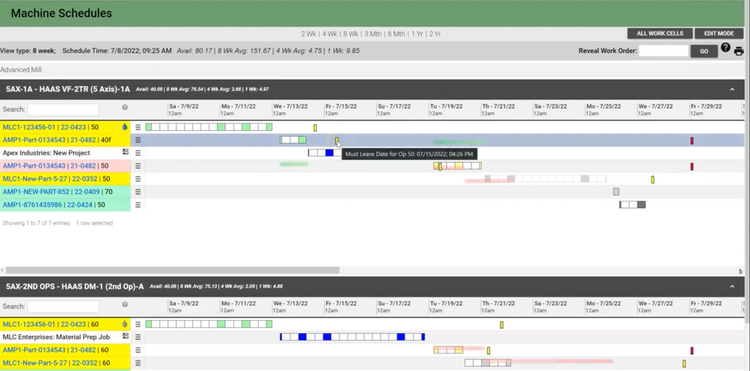
Task: Click the drop icon on MLC1-123456-01 | 60
Action: [x=125, y=324]
